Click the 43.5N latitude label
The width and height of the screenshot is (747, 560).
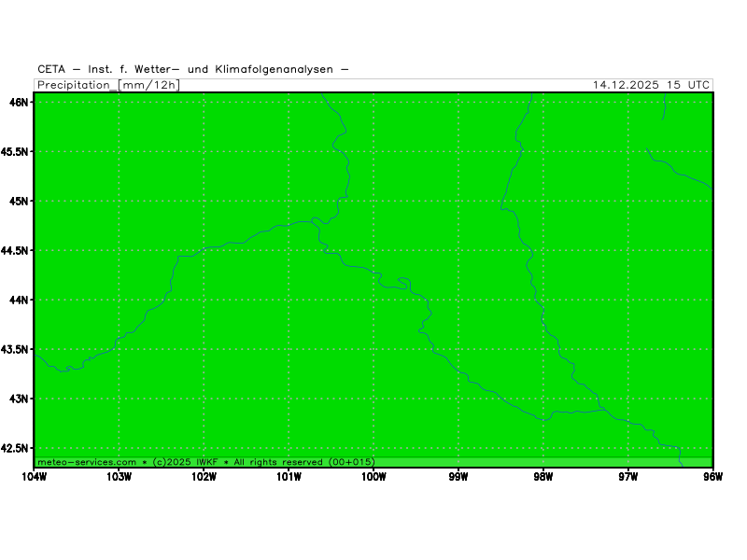point(14,349)
